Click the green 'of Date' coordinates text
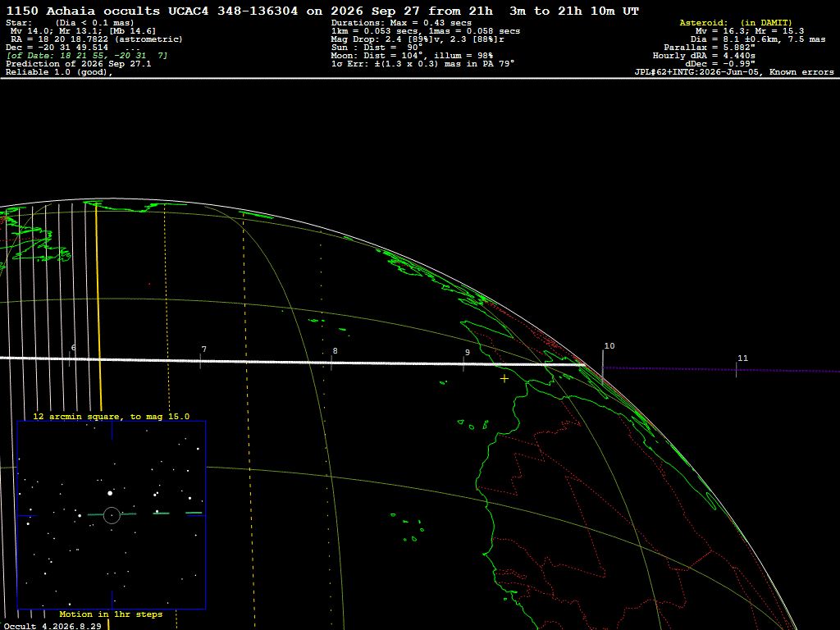Viewport: 840px width, 630px height. coord(87,56)
